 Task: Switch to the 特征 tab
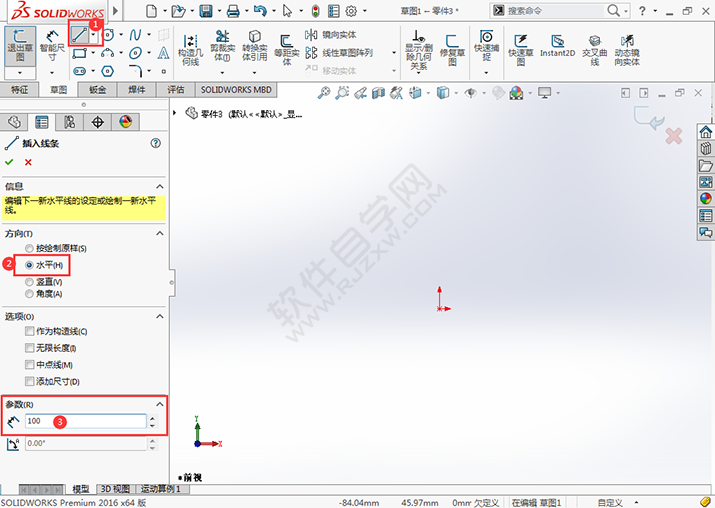pyautogui.click(x=19, y=90)
